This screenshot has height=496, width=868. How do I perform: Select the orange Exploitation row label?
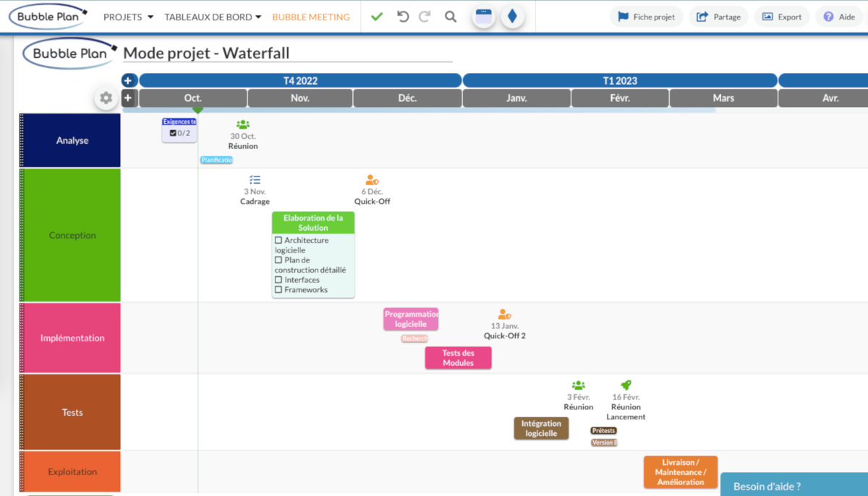[72, 471]
